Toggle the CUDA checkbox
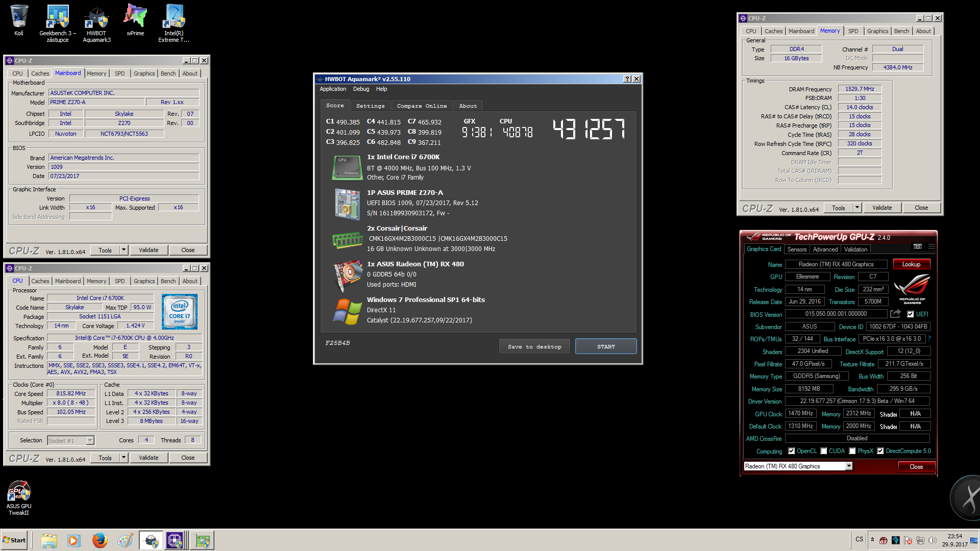 click(x=824, y=451)
